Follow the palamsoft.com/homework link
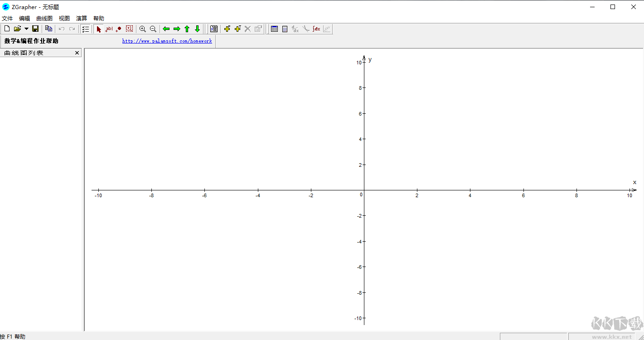This screenshot has width=644, height=340. point(167,41)
